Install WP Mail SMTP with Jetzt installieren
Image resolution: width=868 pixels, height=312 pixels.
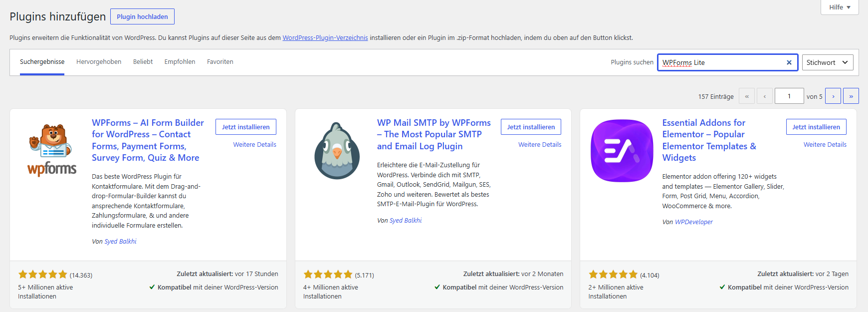point(531,127)
